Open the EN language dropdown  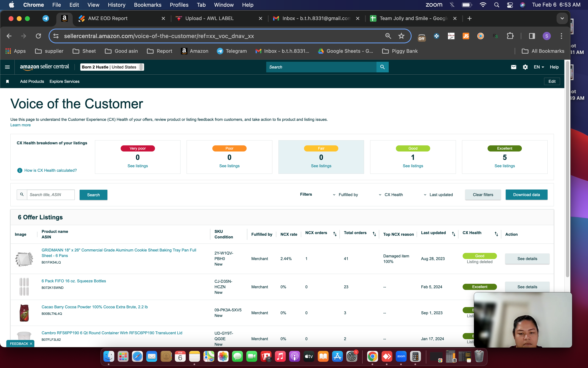[539, 67]
